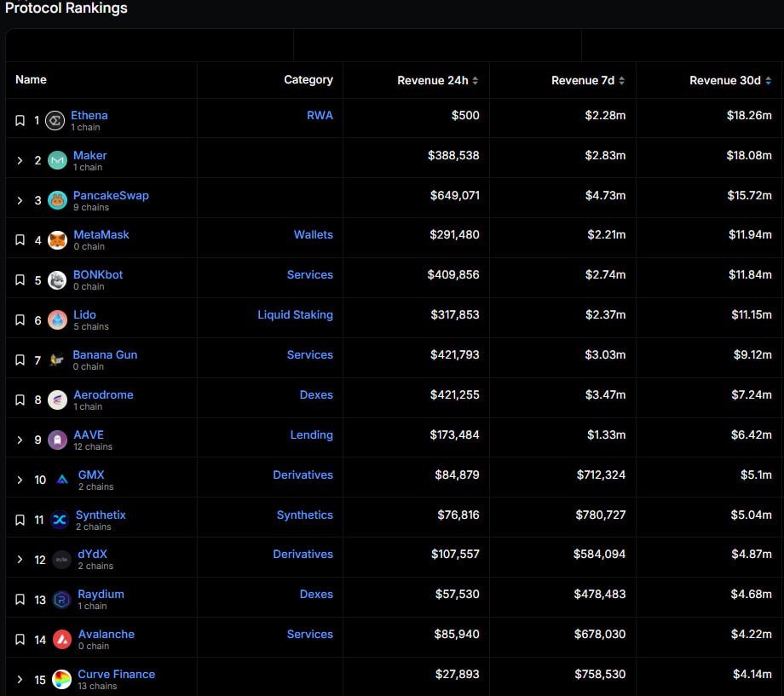Viewport: 784px width, 696px height.
Task: Click the Avalanche red logo
Action: click(x=62, y=640)
